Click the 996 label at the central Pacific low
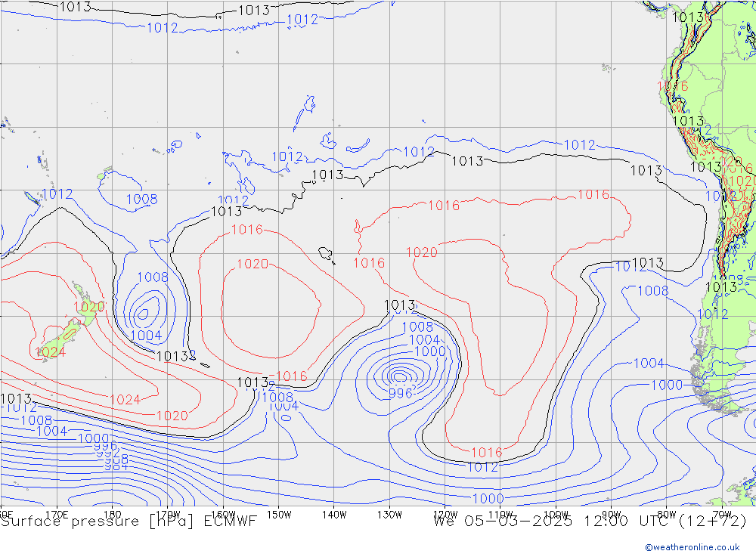Screen dimensions: 756x554 400,394
